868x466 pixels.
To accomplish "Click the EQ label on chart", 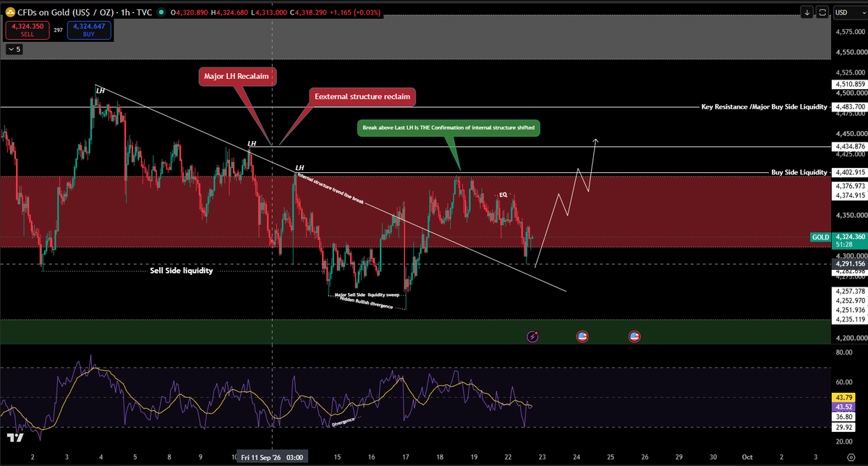I will click(503, 195).
